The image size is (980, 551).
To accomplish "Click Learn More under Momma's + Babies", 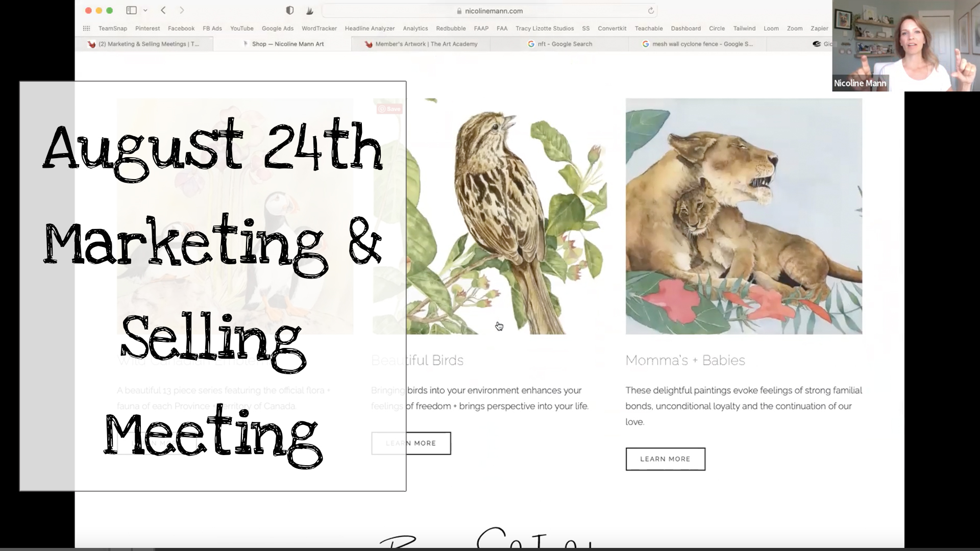I will [x=666, y=459].
